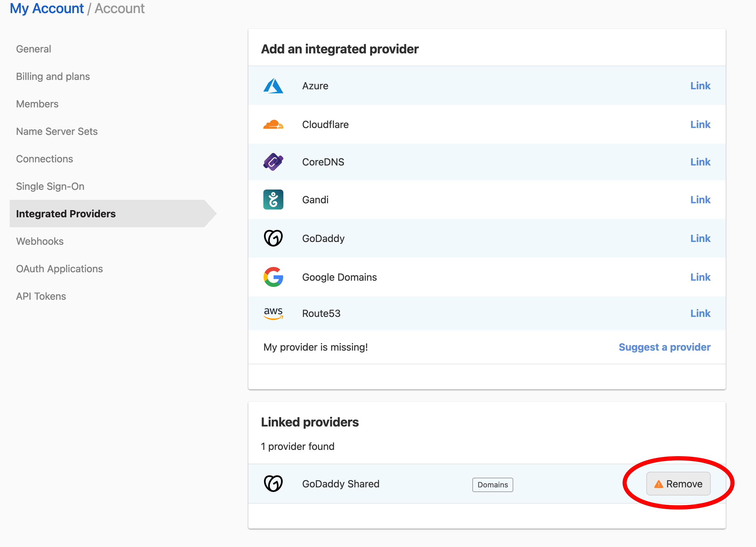Click the GoDaddy provider icon
The width and height of the screenshot is (756, 547).
273,238
